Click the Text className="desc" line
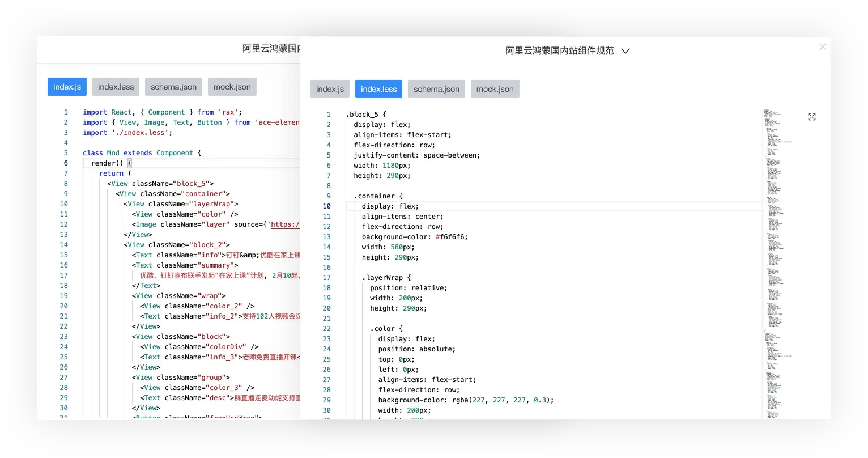Image resolution: width=868 pixels, height=458 pixels. pos(220,398)
